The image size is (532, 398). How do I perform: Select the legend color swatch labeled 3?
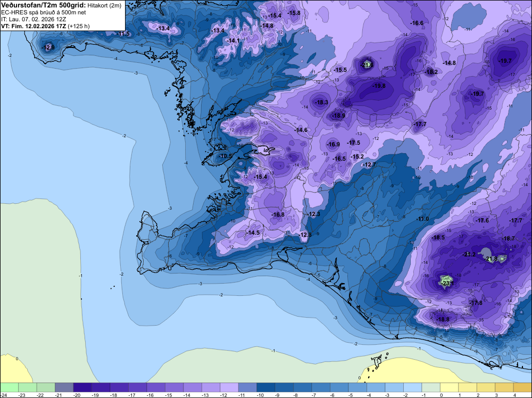(504, 387)
